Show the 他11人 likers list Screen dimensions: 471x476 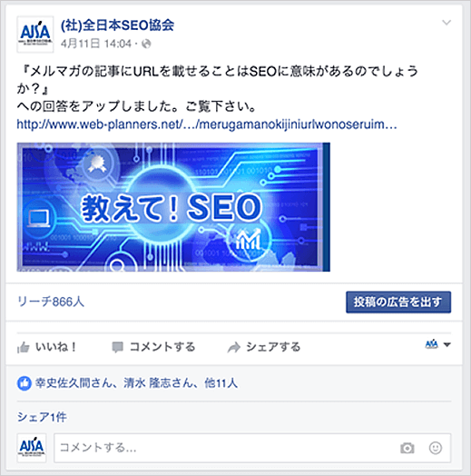[x=221, y=383]
